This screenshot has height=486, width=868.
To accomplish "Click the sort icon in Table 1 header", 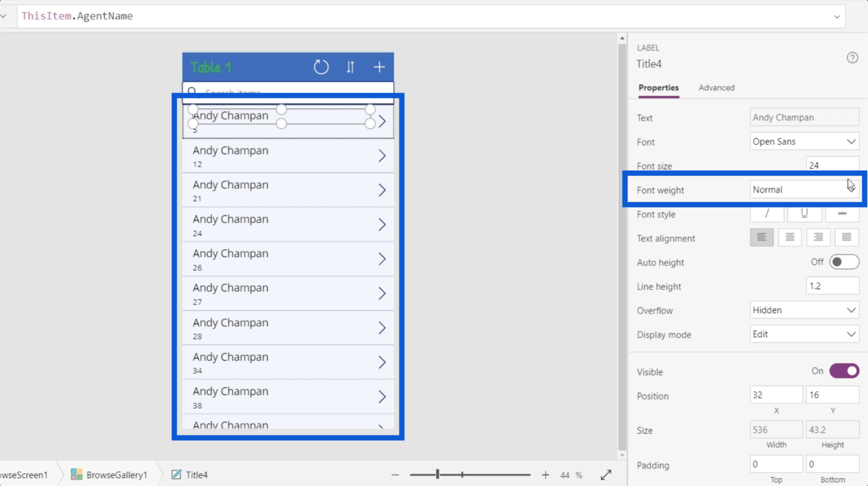I will [x=350, y=67].
